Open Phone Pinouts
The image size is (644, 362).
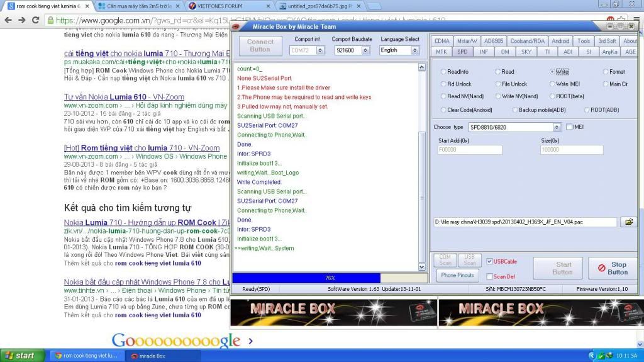[x=458, y=275]
